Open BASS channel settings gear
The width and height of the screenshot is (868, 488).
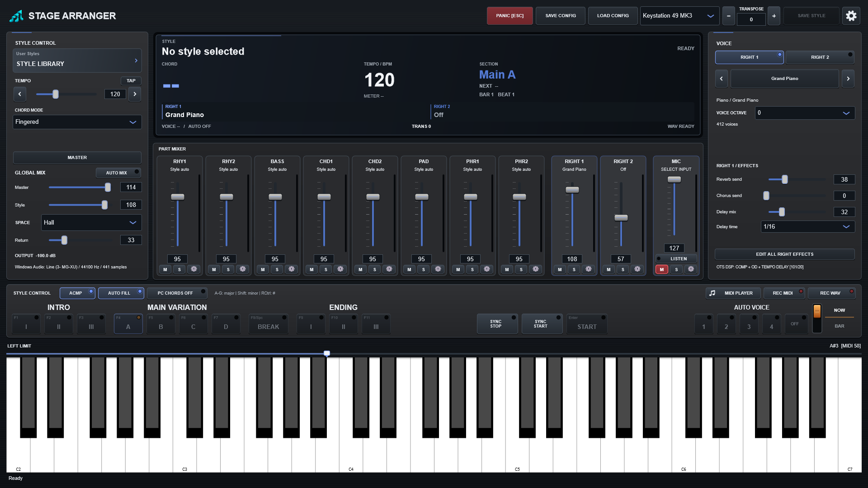292,269
